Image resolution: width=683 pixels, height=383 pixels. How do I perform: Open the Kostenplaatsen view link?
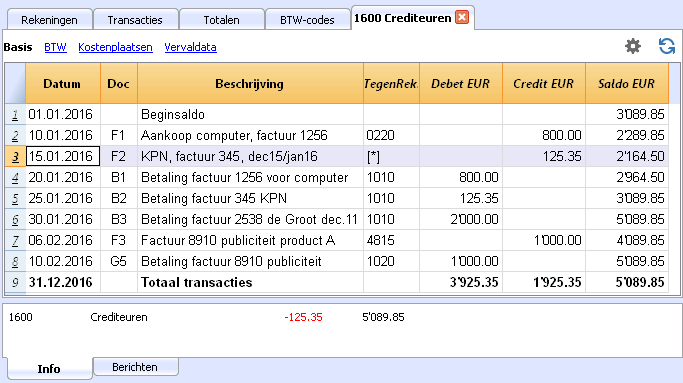pos(115,47)
